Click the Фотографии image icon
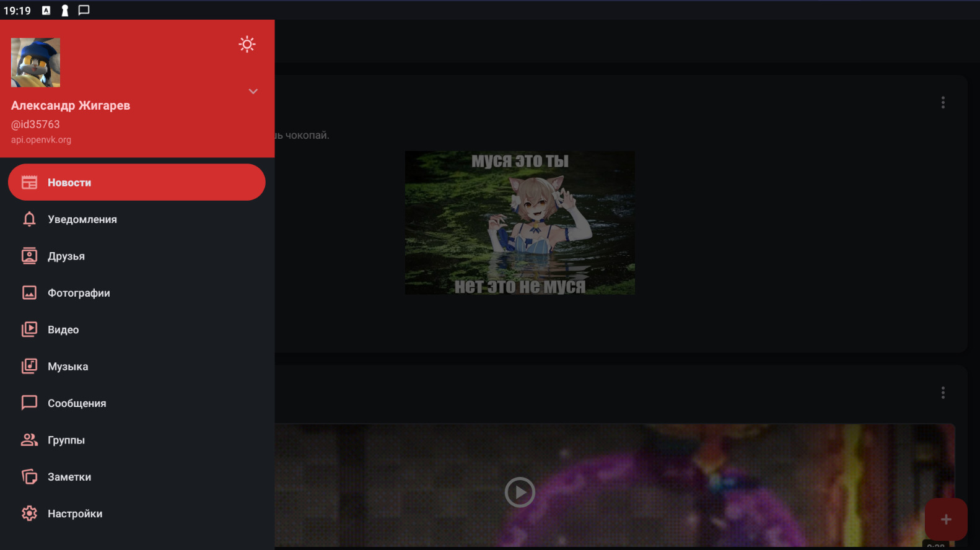 coord(29,293)
